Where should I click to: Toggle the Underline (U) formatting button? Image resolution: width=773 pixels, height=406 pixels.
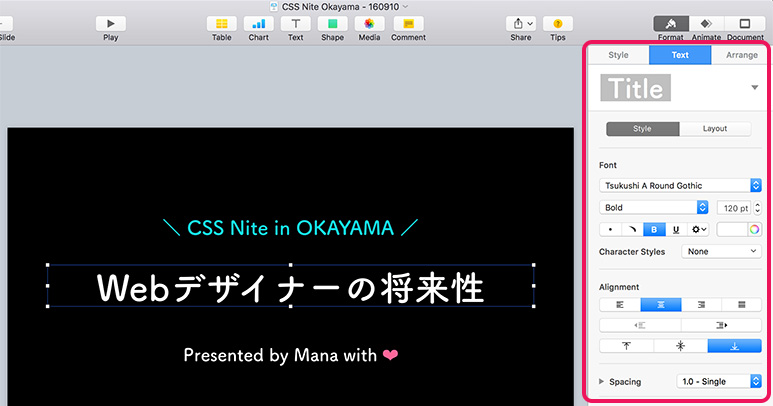click(676, 230)
